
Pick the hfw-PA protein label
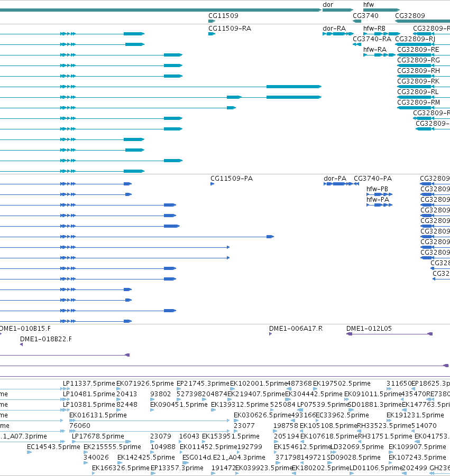[378, 200]
